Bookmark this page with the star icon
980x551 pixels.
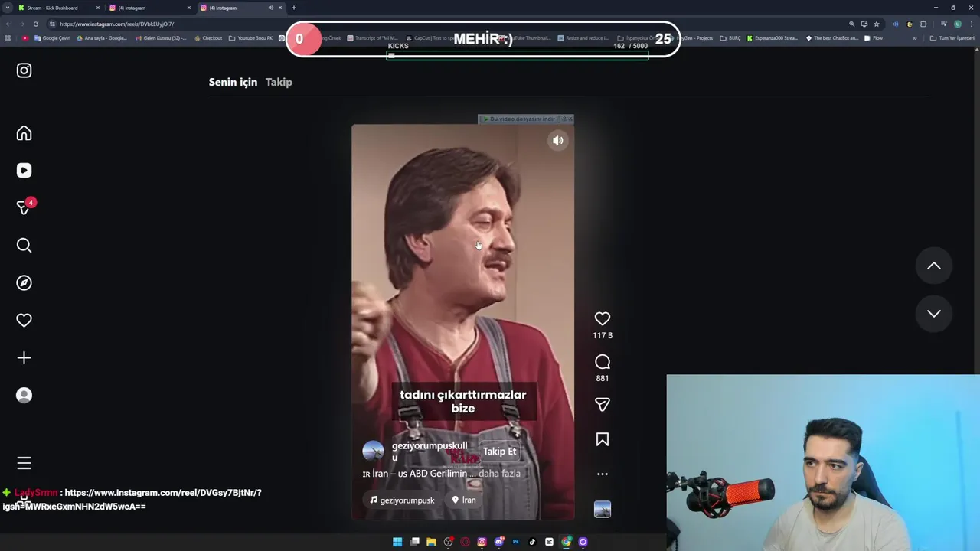coord(877,24)
